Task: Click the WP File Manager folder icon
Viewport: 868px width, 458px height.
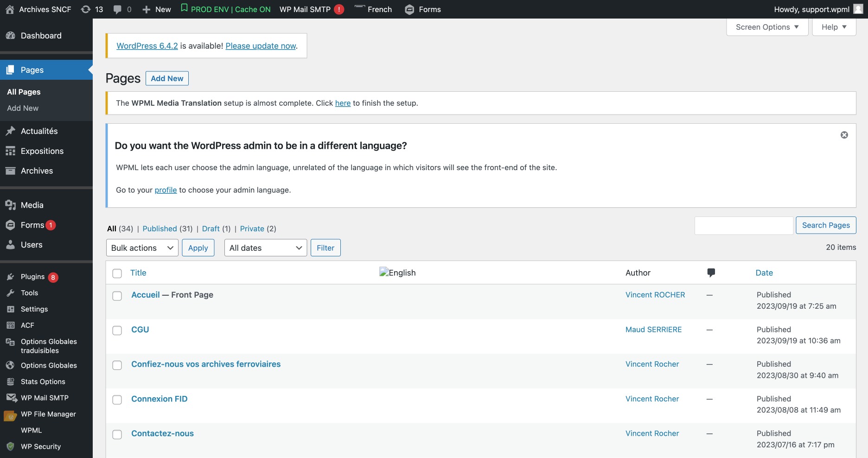Action: pyautogui.click(x=10, y=415)
